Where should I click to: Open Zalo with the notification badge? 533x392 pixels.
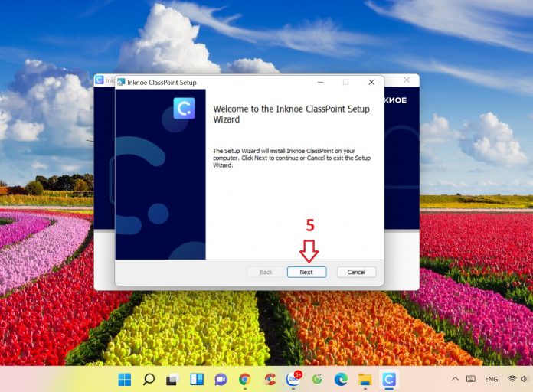(x=293, y=379)
